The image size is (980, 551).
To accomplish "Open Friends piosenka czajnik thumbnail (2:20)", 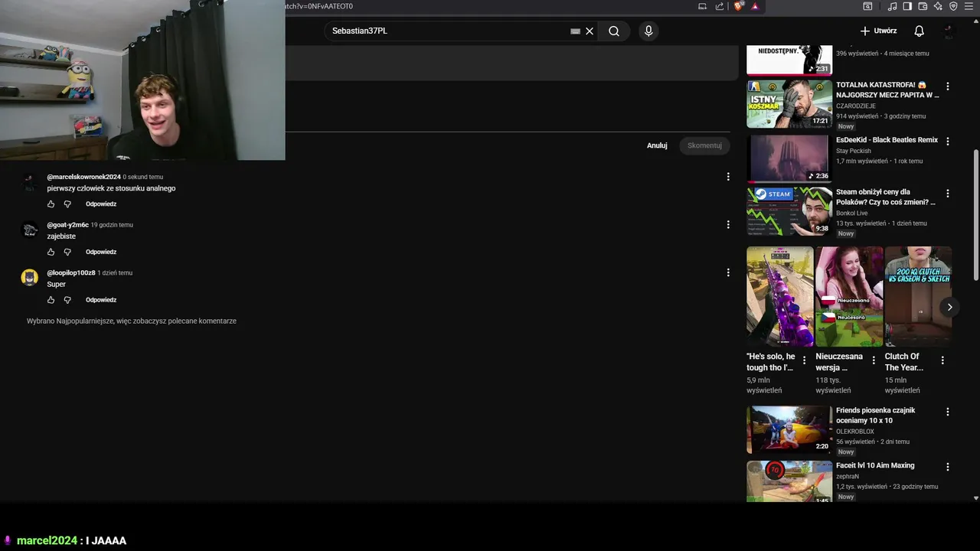I will pos(789,429).
